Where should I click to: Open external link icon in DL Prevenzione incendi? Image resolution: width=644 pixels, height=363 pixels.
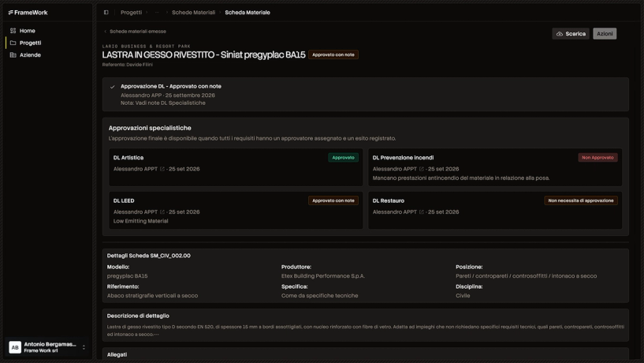(422, 169)
